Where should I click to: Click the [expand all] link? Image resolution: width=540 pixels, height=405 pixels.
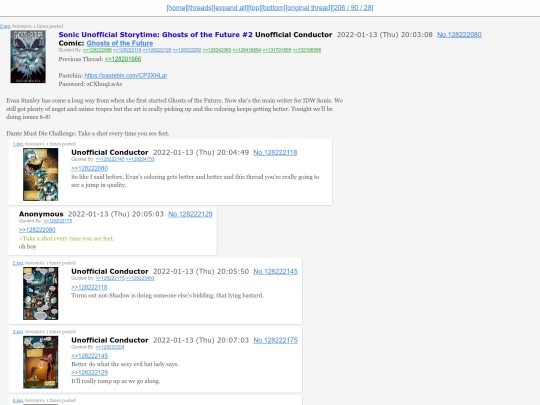tap(230, 8)
